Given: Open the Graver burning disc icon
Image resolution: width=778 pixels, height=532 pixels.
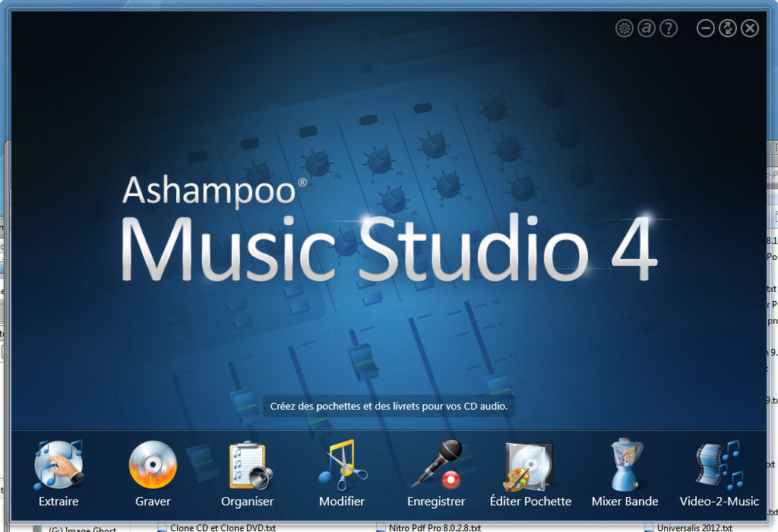Looking at the screenshot, I should [153, 465].
